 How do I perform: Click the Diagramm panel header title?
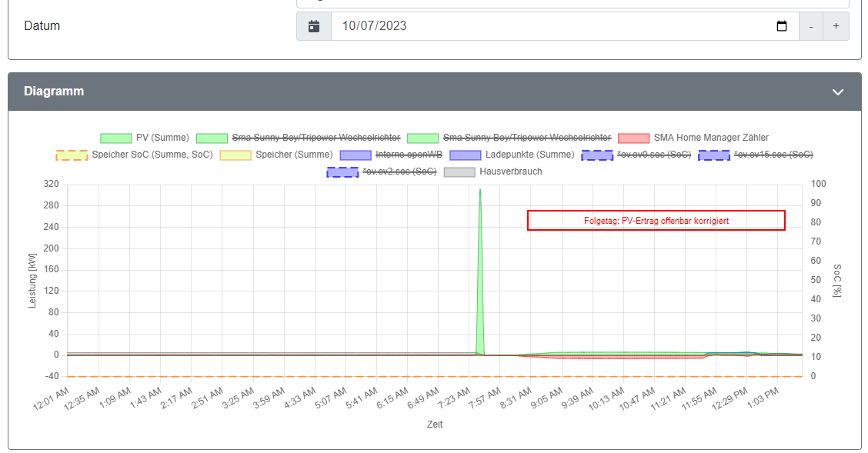pos(54,92)
